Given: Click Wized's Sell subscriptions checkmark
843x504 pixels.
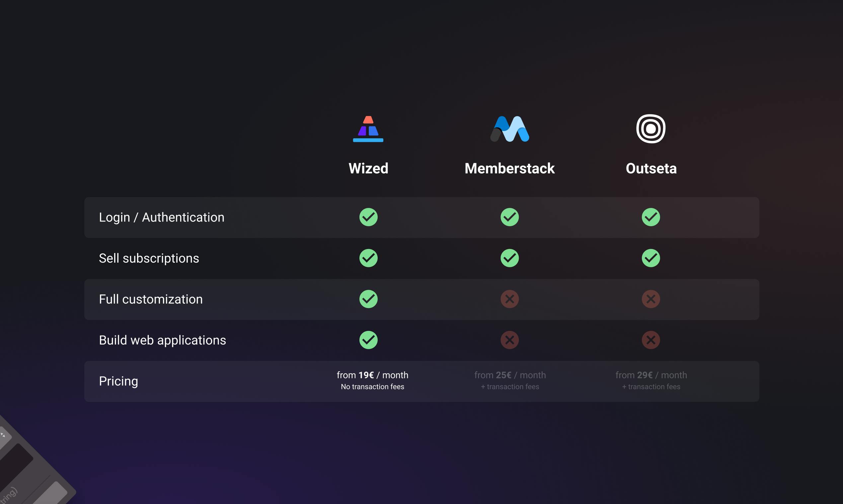Looking at the screenshot, I should 368,258.
